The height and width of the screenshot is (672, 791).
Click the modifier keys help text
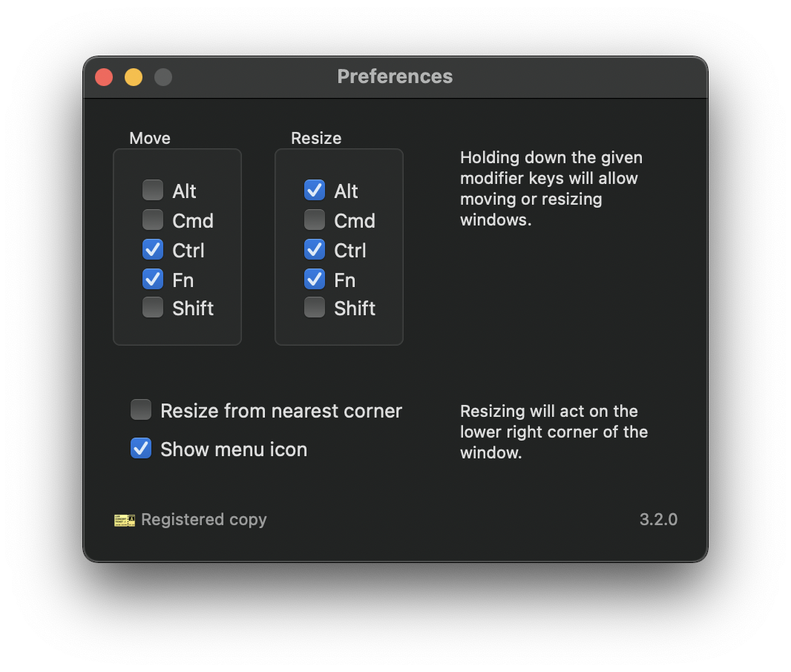click(x=551, y=188)
